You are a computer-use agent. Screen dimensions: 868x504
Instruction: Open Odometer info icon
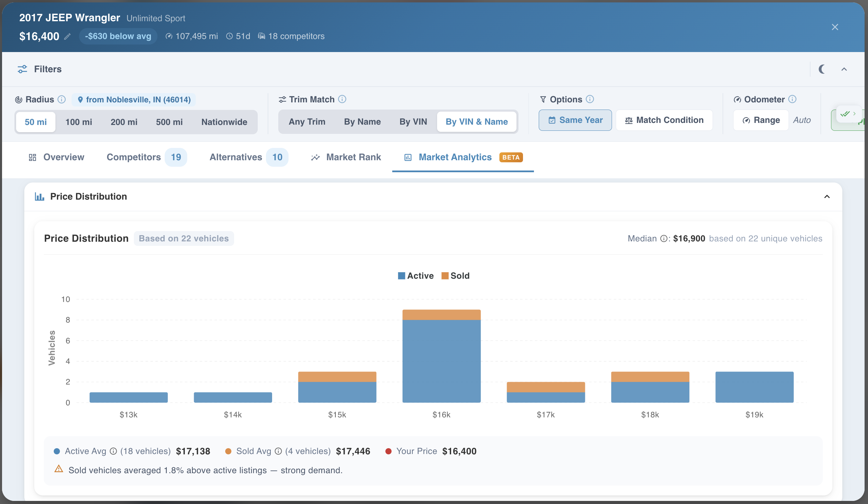(792, 99)
